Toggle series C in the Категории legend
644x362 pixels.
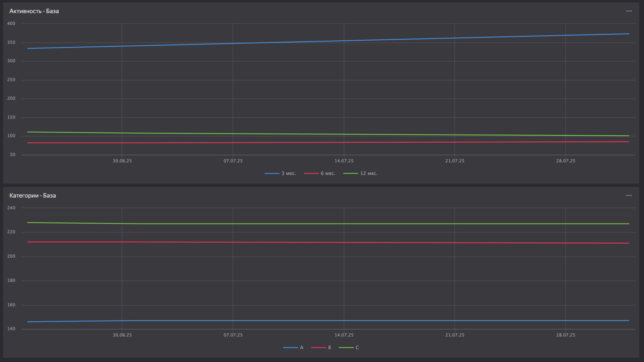(x=349, y=347)
